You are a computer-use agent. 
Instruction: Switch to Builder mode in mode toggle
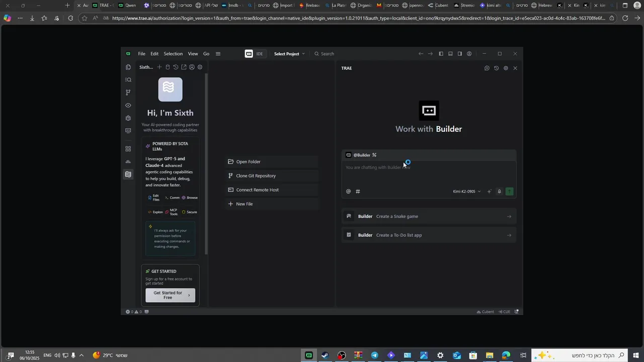(x=249, y=54)
